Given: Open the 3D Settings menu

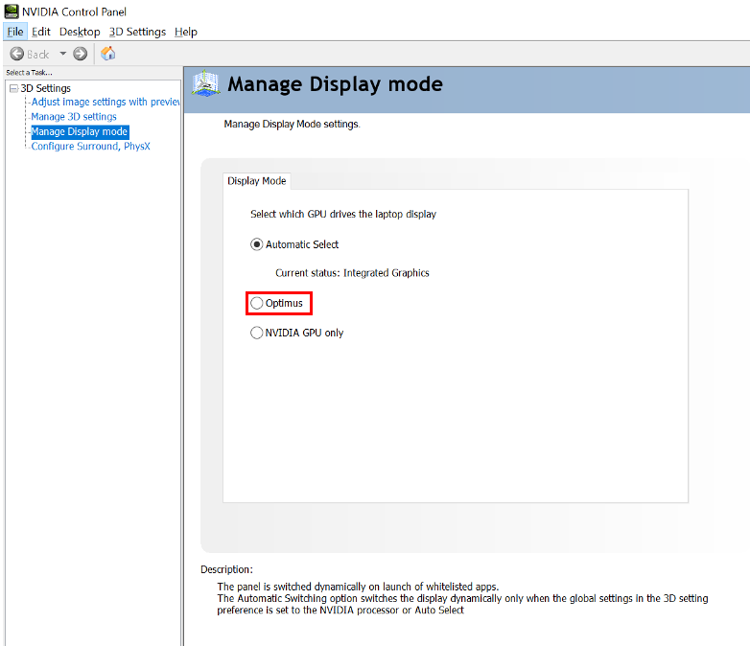Looking at the screenshot, I should point(137,32).
